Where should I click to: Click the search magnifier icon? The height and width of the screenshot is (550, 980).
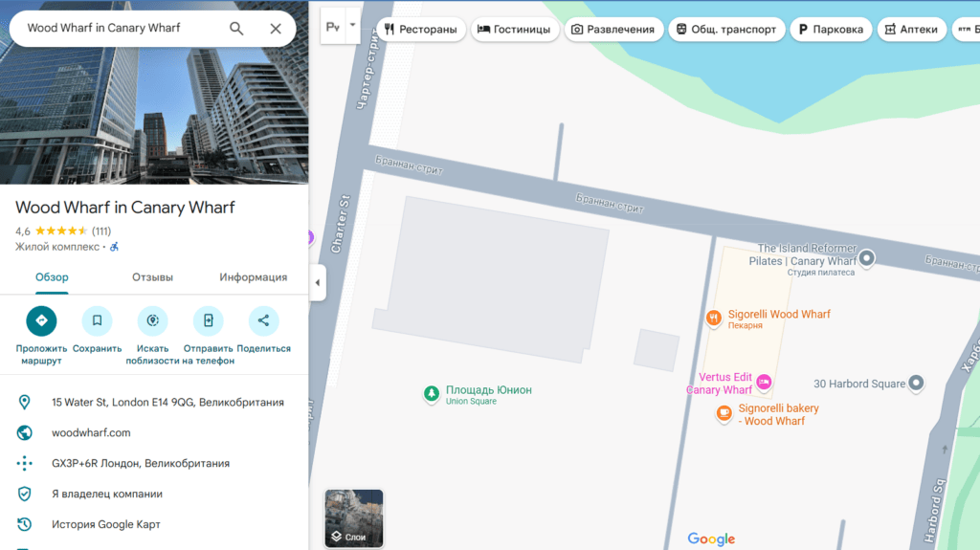(236, 28)
